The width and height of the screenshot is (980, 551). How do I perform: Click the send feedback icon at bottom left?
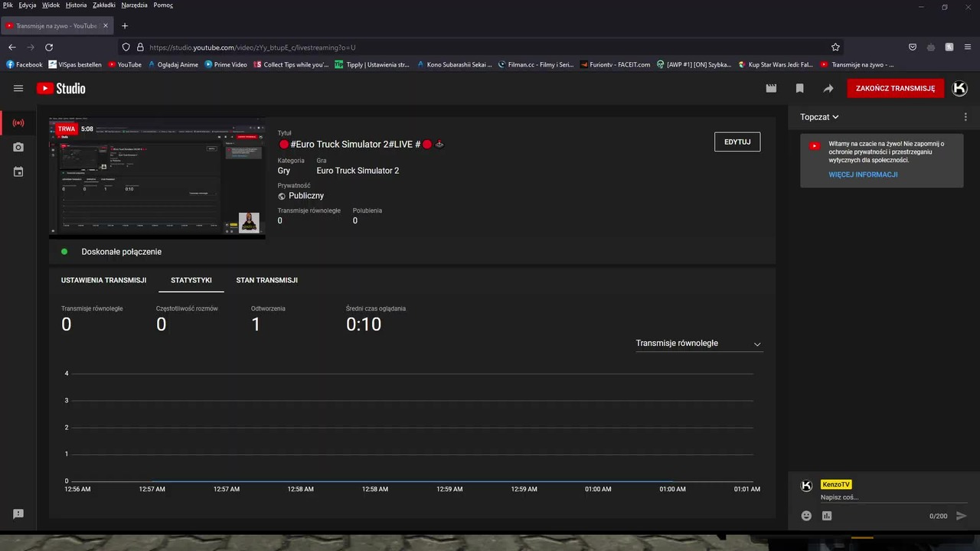(18, 514)
